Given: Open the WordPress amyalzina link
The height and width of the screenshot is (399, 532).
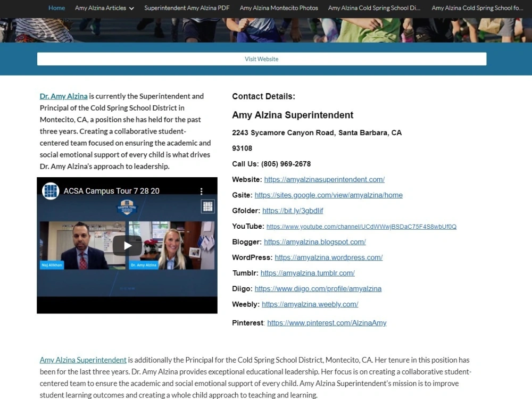Looking at the screenshot, I should 329,257.
